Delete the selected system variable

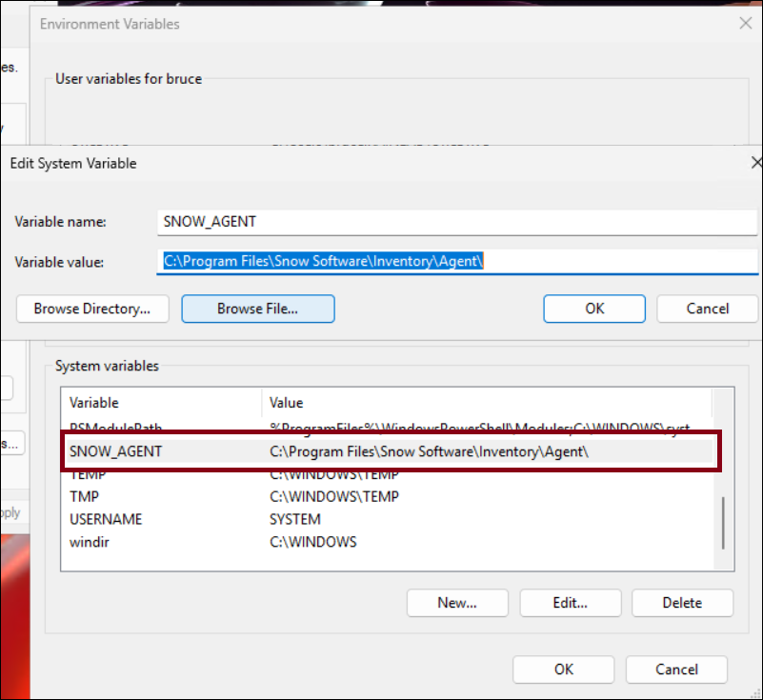click(682, 603)
